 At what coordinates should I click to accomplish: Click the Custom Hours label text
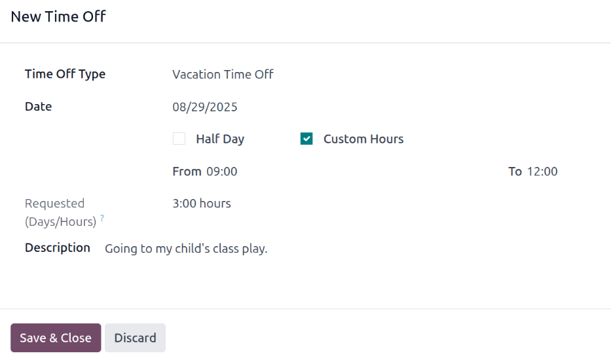coord(363,139)
